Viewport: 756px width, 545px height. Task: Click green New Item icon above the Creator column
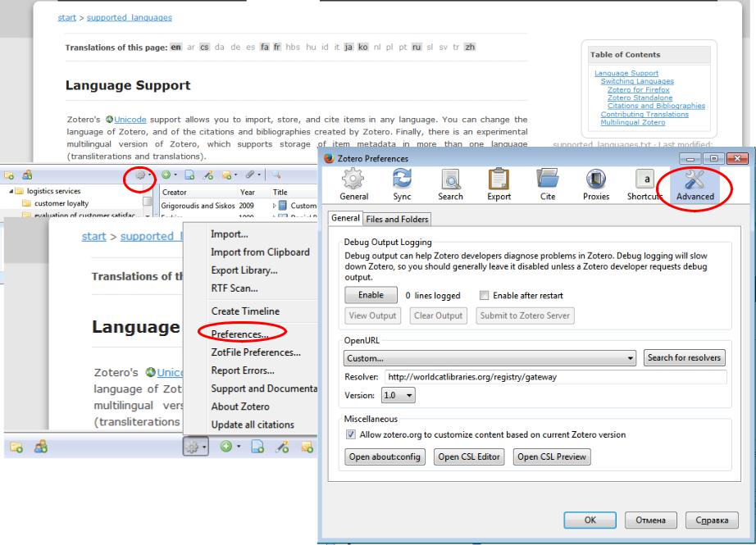(166, 175)
